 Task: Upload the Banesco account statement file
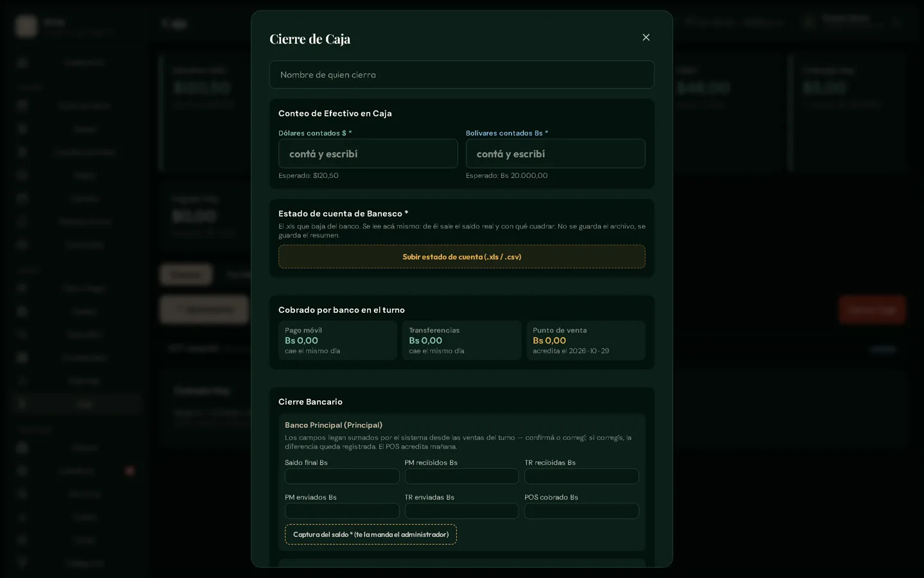click(x=462, y=257)
